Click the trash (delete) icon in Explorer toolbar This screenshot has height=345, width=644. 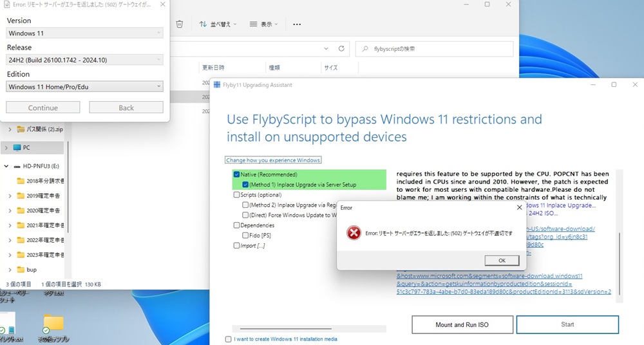coord(180,24)
